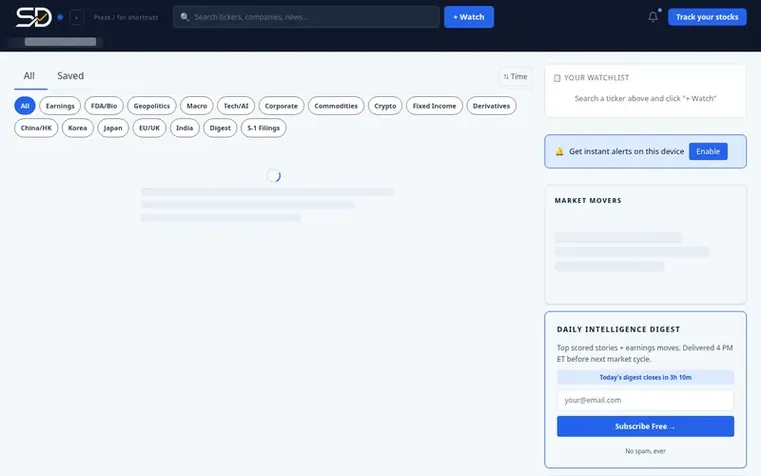Choose the Tech/AI category chip
This screenshot has height=476, width=761.
tap(236, 106)
